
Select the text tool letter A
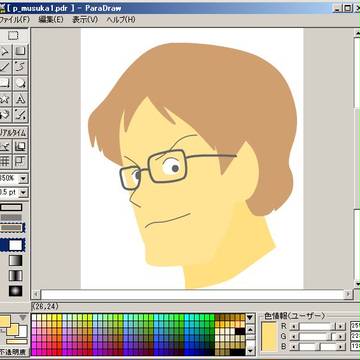pyautogui.click(x=21, y=99)
